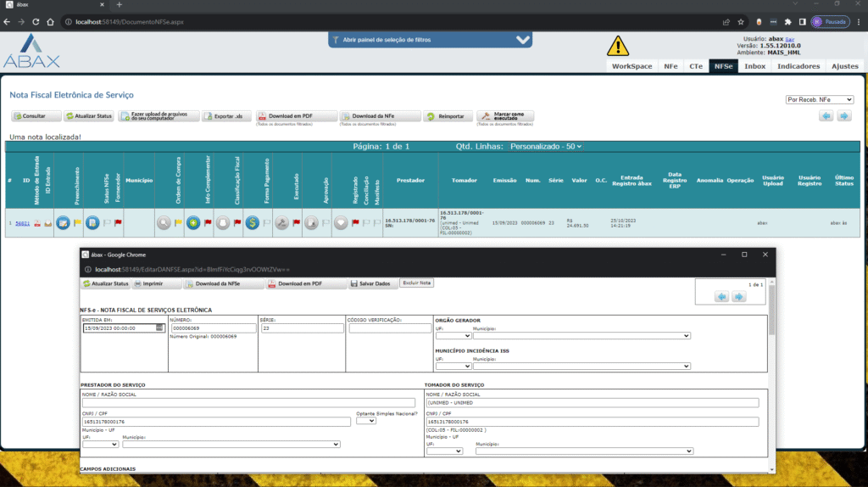This screenshot has height=487, width=868.
Task: Switch to the WorkSpace tab
Action: (x=632, y=66)
